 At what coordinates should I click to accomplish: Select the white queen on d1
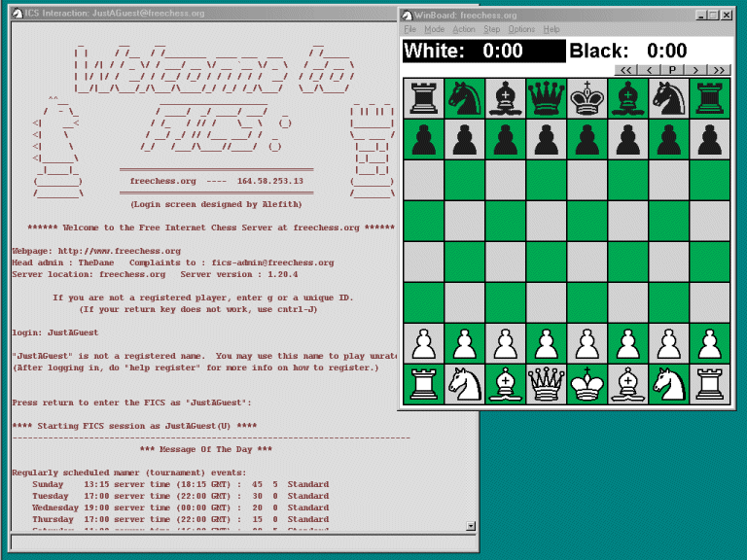[x=547, y=384]
